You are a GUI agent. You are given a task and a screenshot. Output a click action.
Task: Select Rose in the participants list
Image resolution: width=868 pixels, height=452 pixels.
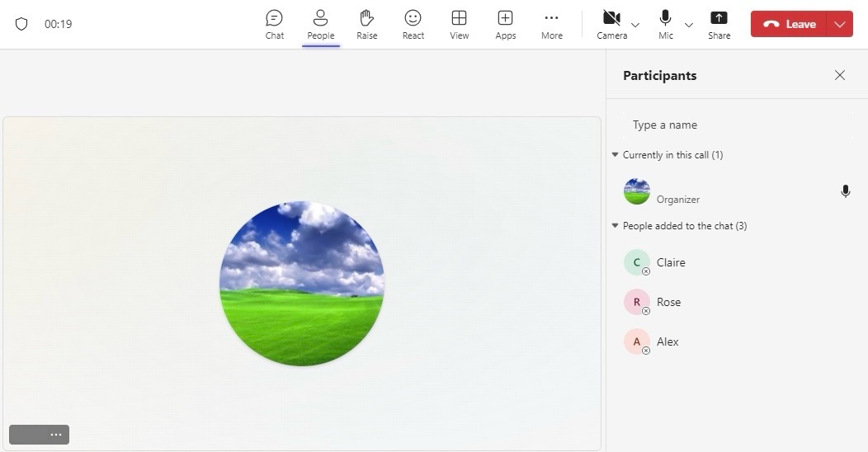point(736,302)
